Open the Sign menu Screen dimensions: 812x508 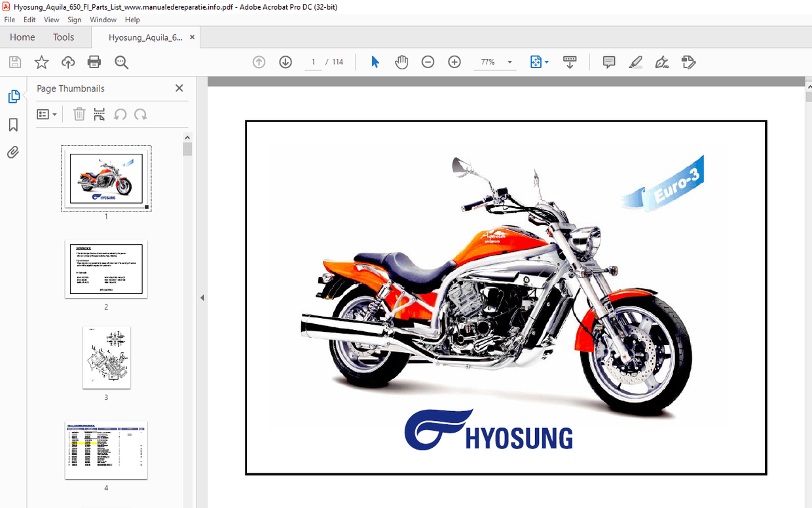coord(74,20)
